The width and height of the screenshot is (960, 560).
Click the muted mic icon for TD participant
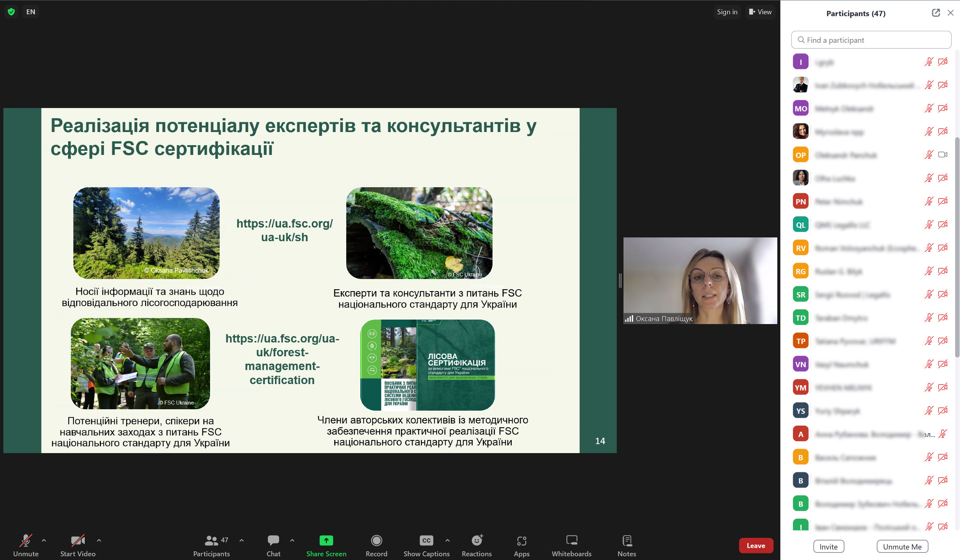[929, 317]
